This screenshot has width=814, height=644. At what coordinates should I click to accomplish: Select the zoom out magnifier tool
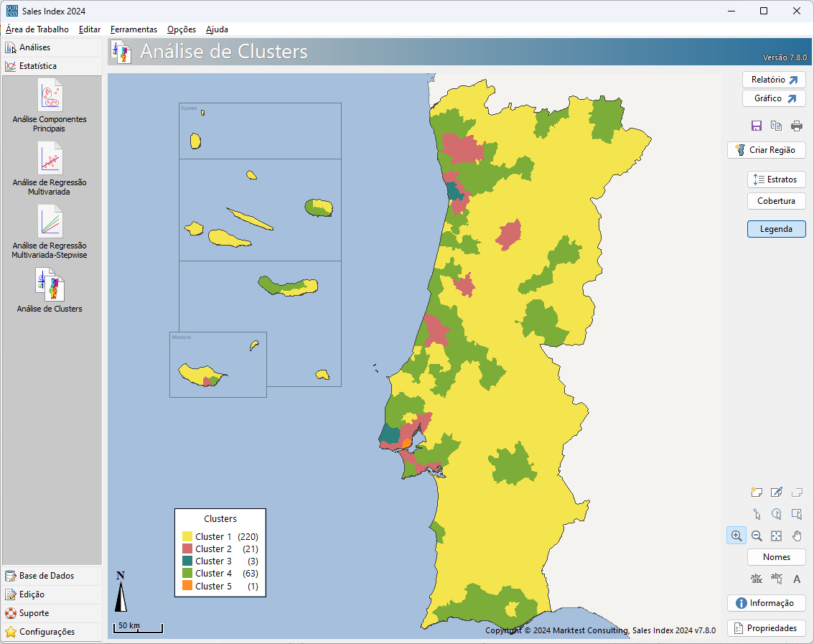757,536
